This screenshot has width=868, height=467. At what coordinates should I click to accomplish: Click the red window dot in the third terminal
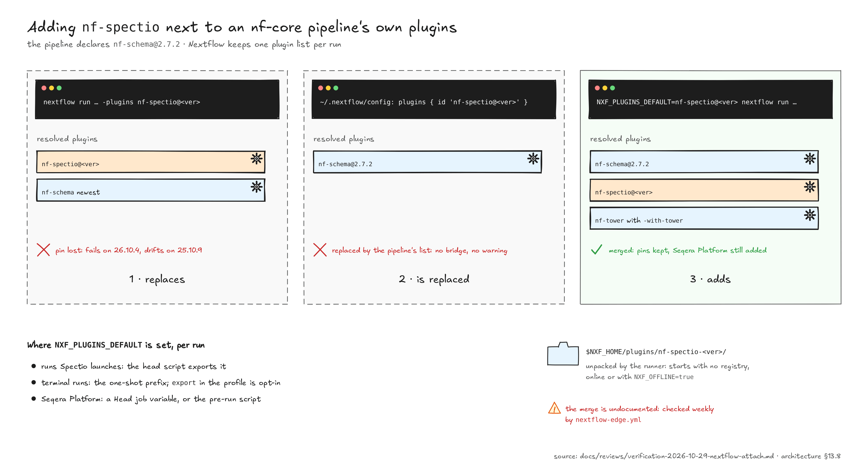(x=597, y=88)
